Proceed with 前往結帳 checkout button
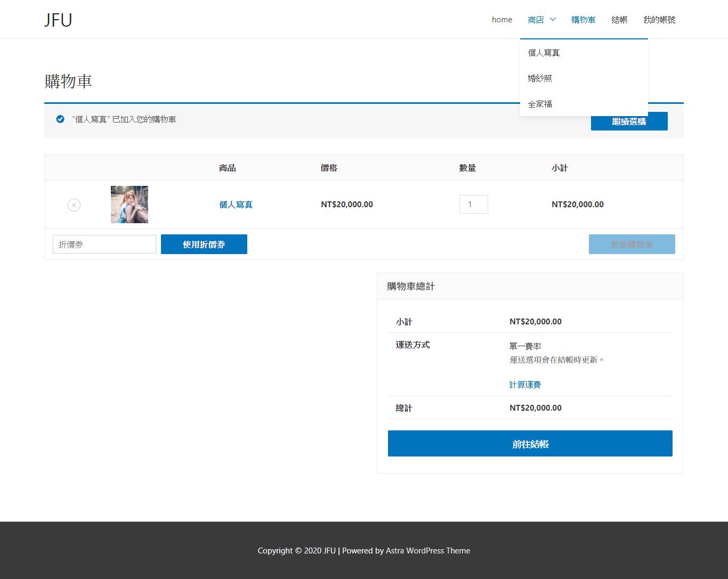728x579 pixels. coord(530,444)
